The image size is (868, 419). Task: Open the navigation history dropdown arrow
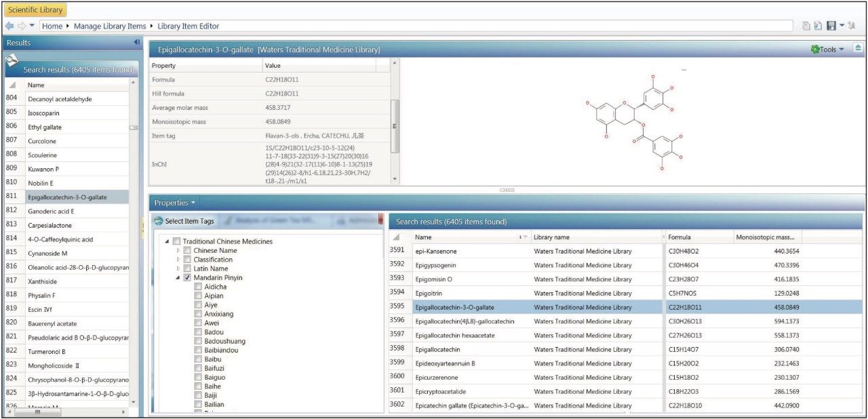coord(32,26)
